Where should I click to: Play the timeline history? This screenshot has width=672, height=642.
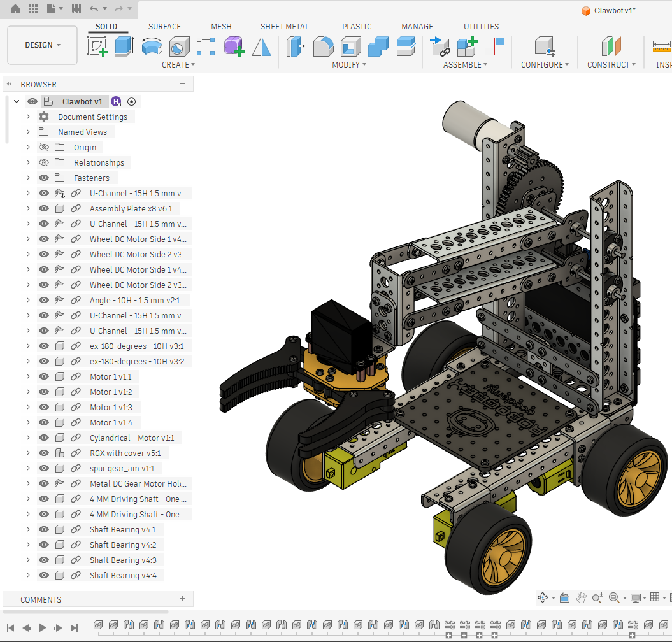pyautogui.click(x=42, y=628)
